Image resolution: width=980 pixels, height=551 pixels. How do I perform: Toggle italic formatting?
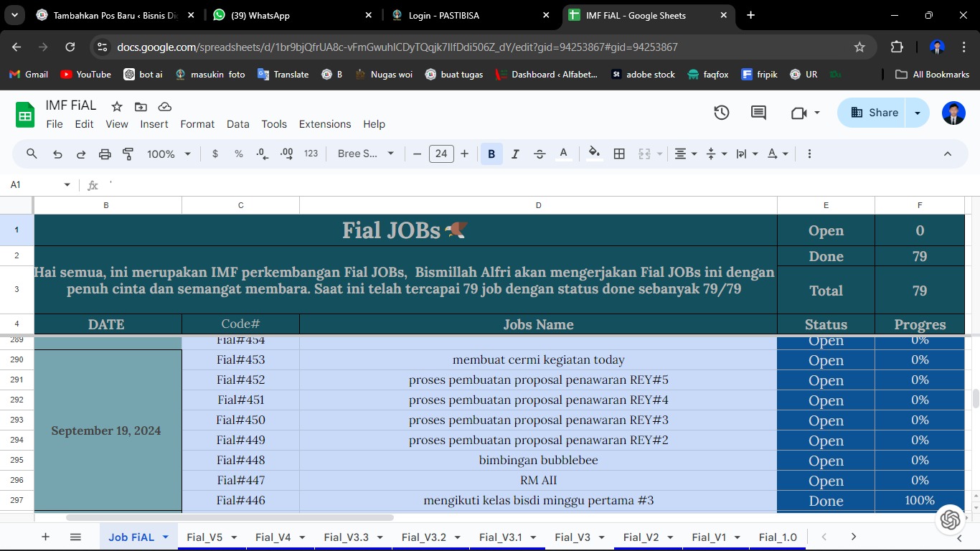[x=515, y=154]
